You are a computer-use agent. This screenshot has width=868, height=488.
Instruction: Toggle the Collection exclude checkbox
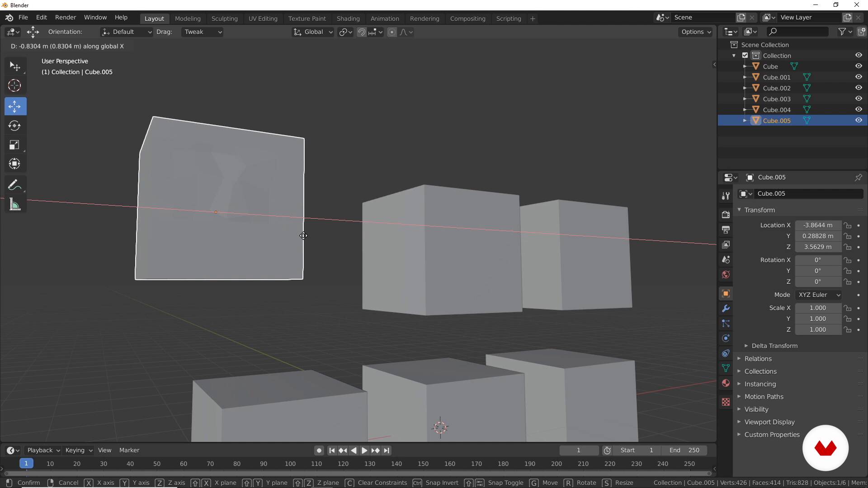coord(745,55)
